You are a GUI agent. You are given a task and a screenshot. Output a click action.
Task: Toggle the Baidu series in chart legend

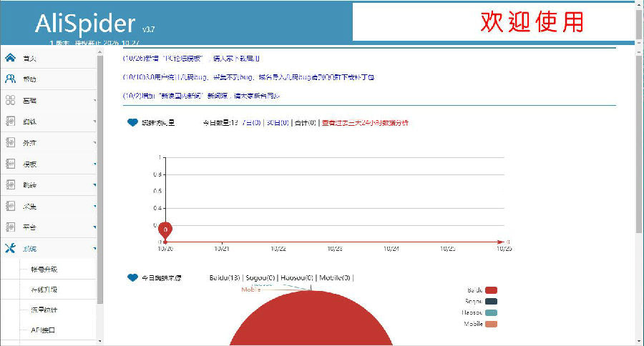pos(490,290)
